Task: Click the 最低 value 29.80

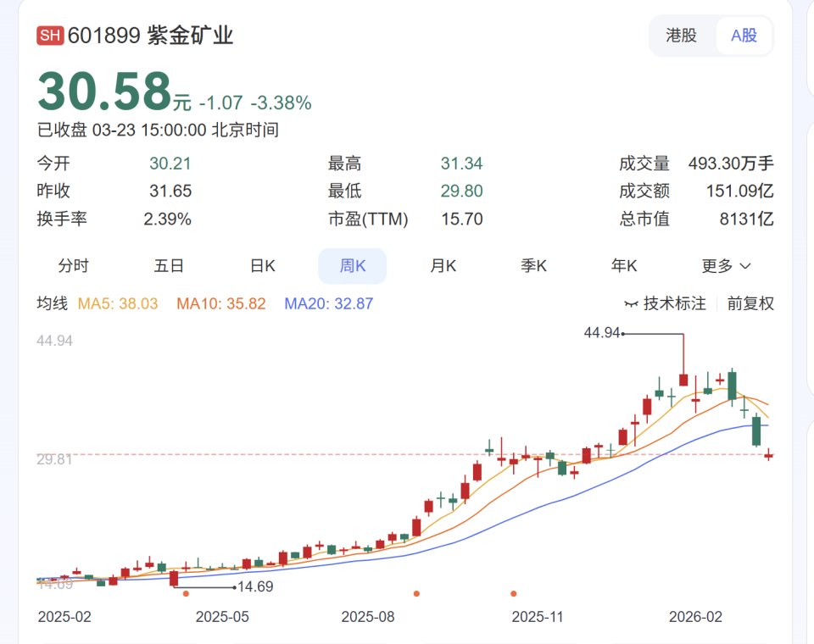Action: pos(461,191)
